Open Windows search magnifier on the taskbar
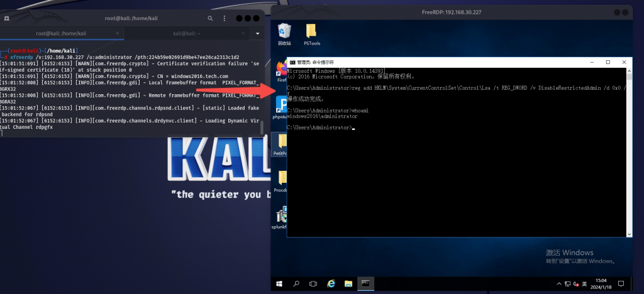The image size is (644, 294). pos(296,283)
